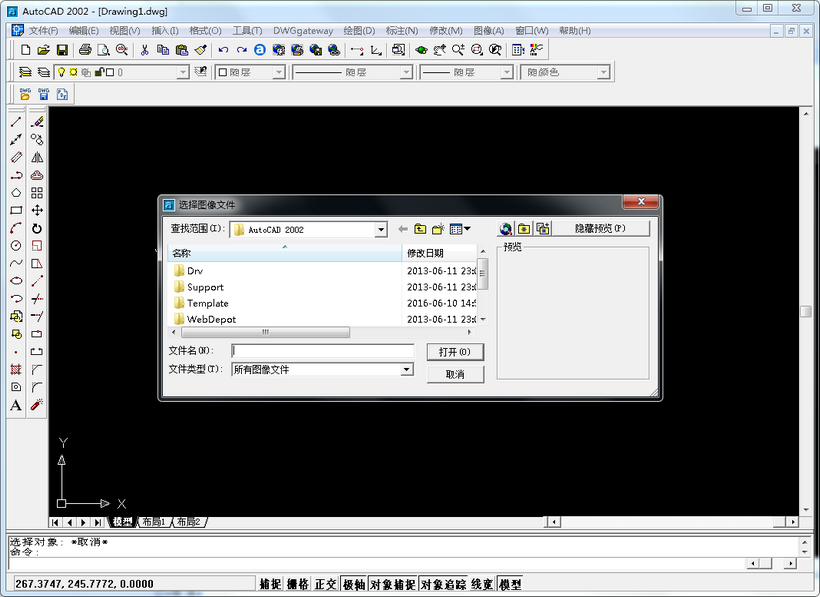Image resolution: width=820 pixels, height=597 pixels.
Task: Switch to the 布局1 layout tab
Action: point(154,522)
